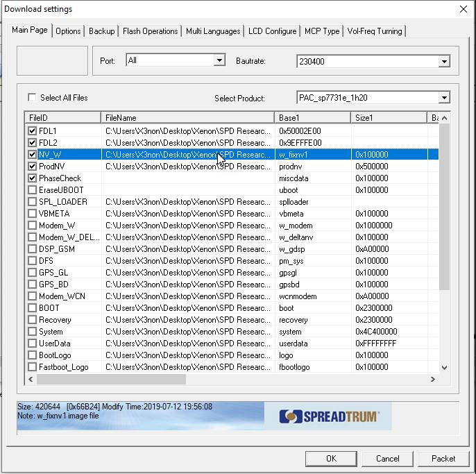Uncheck the FDL1 file checkbox

pos(32,131)
